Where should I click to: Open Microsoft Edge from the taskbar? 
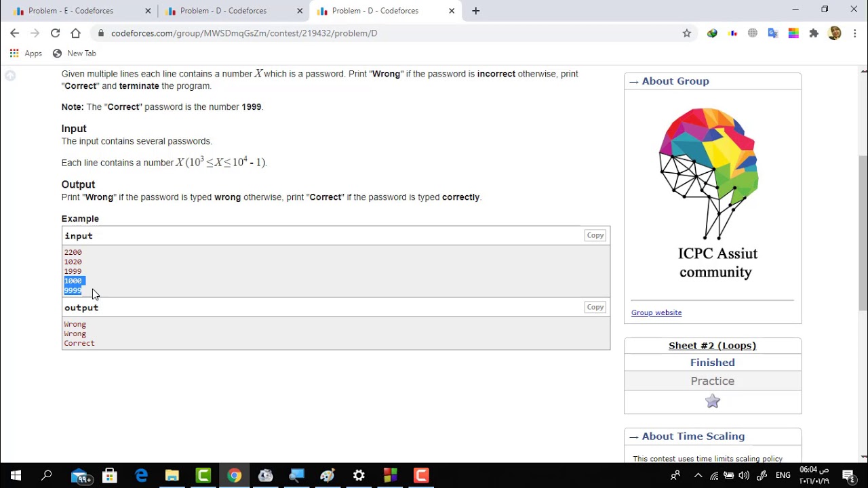point(141,475)
